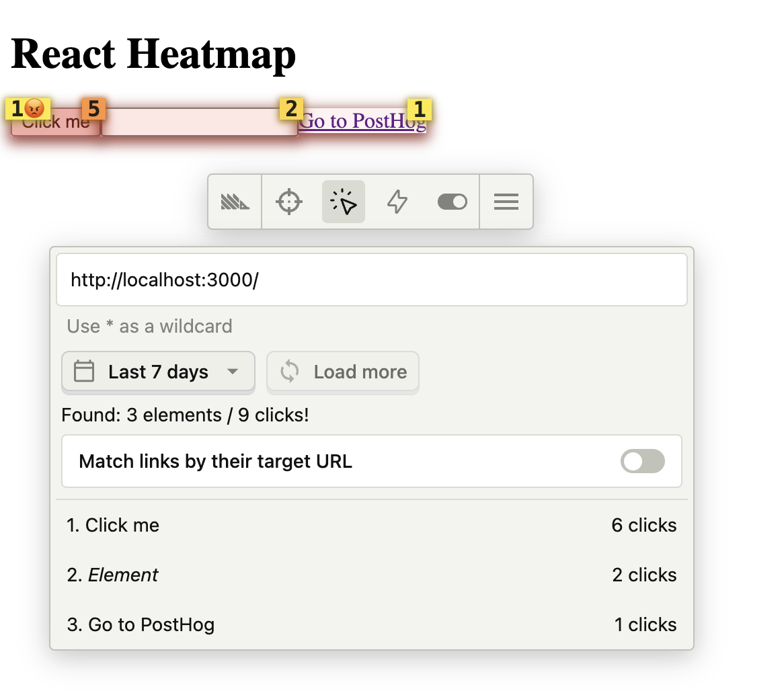The width and height of the screenshot is (784, 699).
Task: Enable Match links by their target URL
Action: (x=642, y=461)
